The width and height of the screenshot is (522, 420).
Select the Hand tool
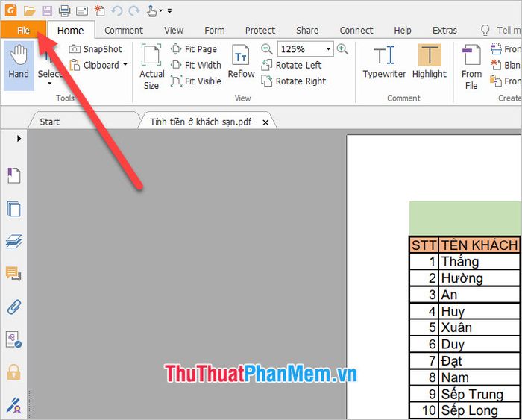coord(19,66)
